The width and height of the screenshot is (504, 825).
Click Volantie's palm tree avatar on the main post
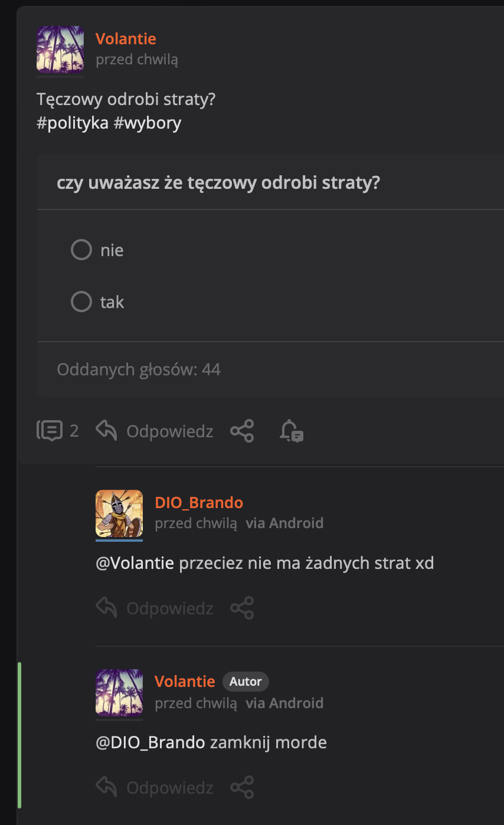[x=60, y=50]
